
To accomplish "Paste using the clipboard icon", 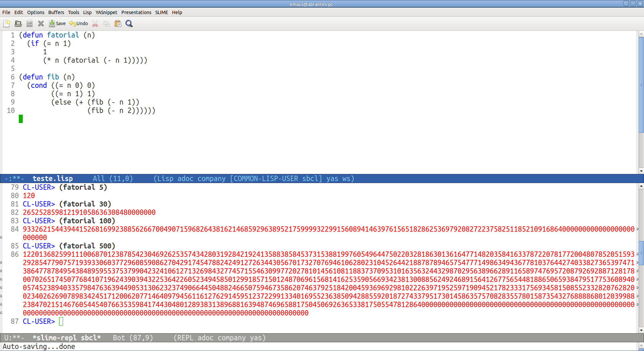I will pyautogui.click(x=118, y=23).
